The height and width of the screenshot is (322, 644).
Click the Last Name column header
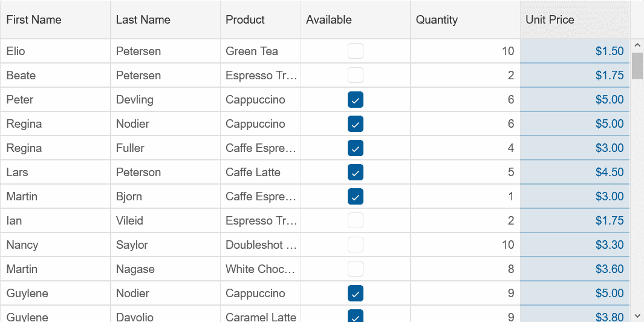[x=166, y=20]
